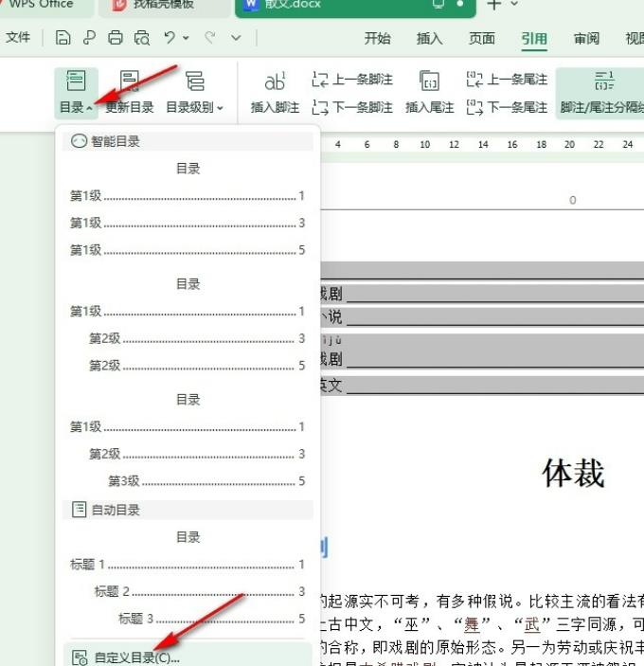Click the header page number 0
This screenshot has width=644, height=666.
572,200
